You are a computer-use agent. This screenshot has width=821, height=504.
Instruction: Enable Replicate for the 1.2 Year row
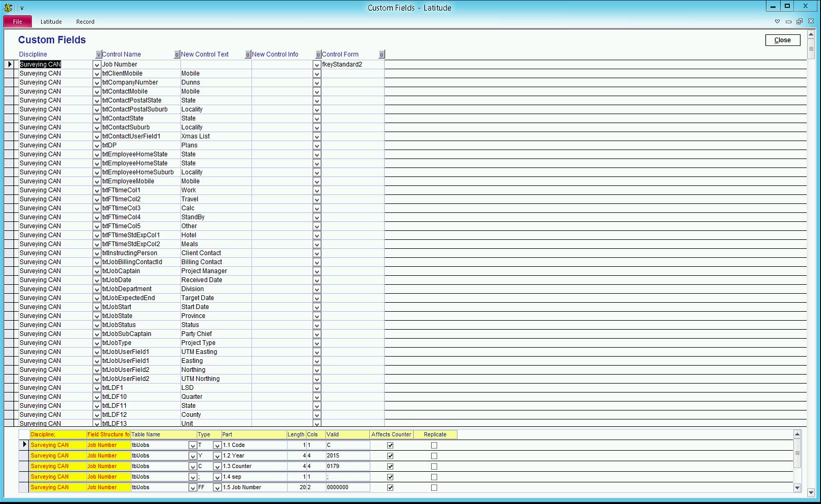(434, 456)
